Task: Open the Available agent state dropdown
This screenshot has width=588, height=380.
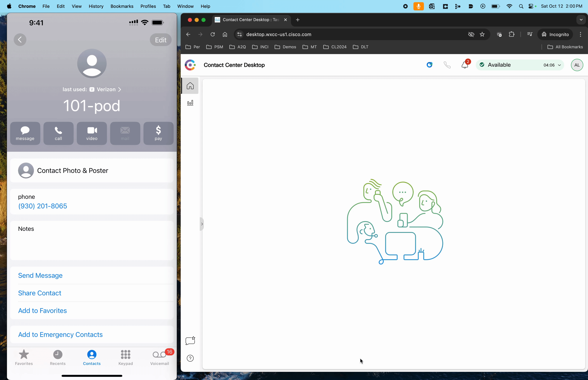Action: point(520,65)
